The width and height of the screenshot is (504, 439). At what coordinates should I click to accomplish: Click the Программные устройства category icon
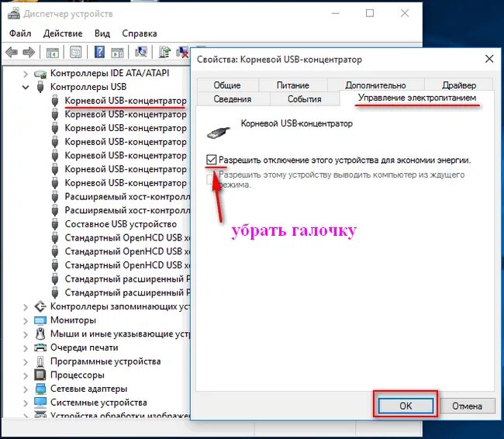coord(40,361)
